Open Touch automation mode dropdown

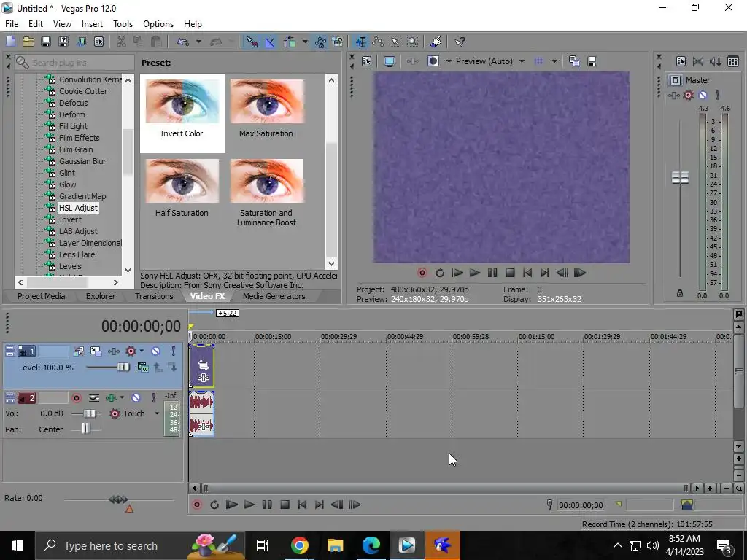(x=157, y=413)
